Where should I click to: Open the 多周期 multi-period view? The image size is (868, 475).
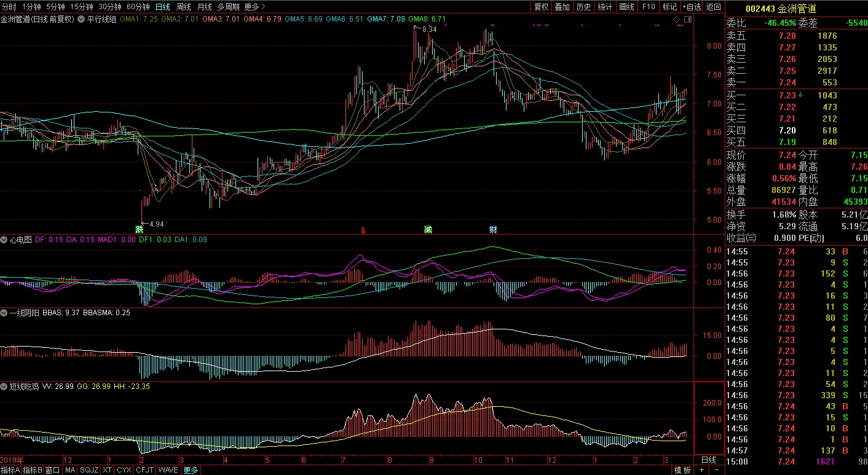click(x=228, y=7)
